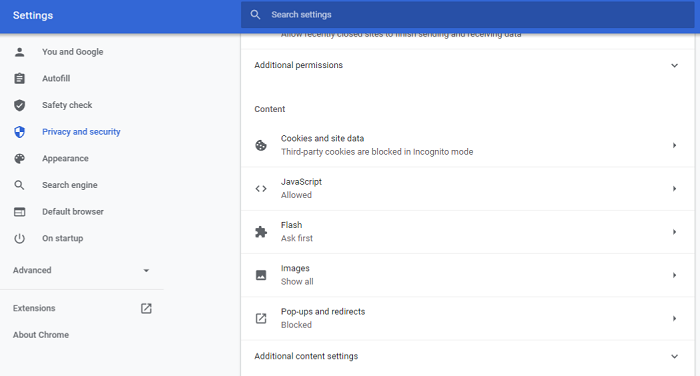Expand the Advanced sidebar dropdown arrow
700x376 pixels.
point(146,270)
